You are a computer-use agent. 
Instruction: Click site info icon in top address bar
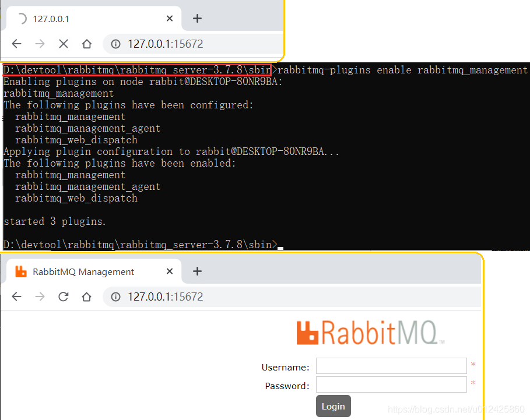click(x=115, y=44)
